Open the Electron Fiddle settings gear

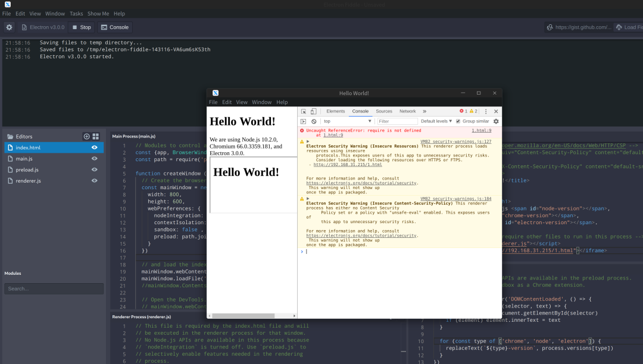coord(9,27)
